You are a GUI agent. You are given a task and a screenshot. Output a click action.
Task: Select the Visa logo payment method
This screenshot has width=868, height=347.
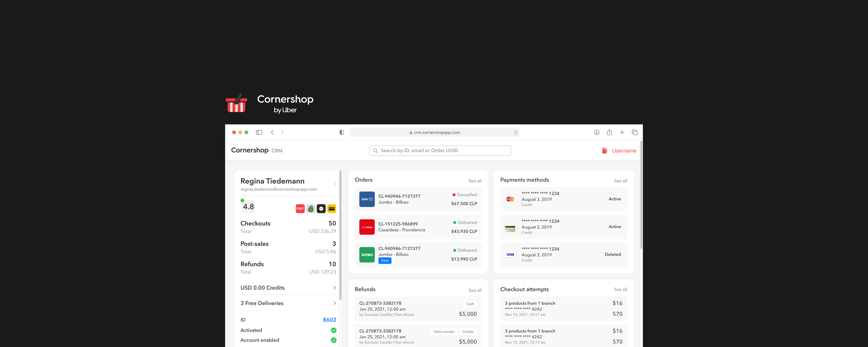click(x=510, y=255)
